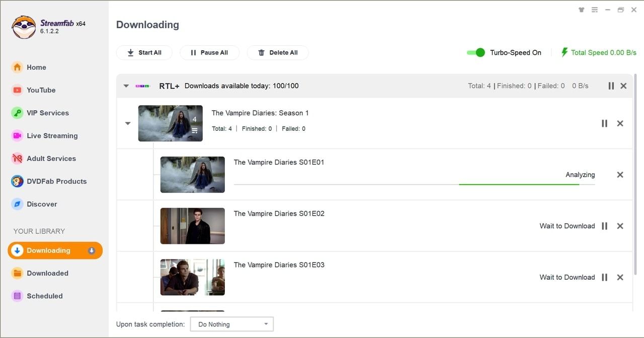Open the DVDFab Products icon

point(17,181)
